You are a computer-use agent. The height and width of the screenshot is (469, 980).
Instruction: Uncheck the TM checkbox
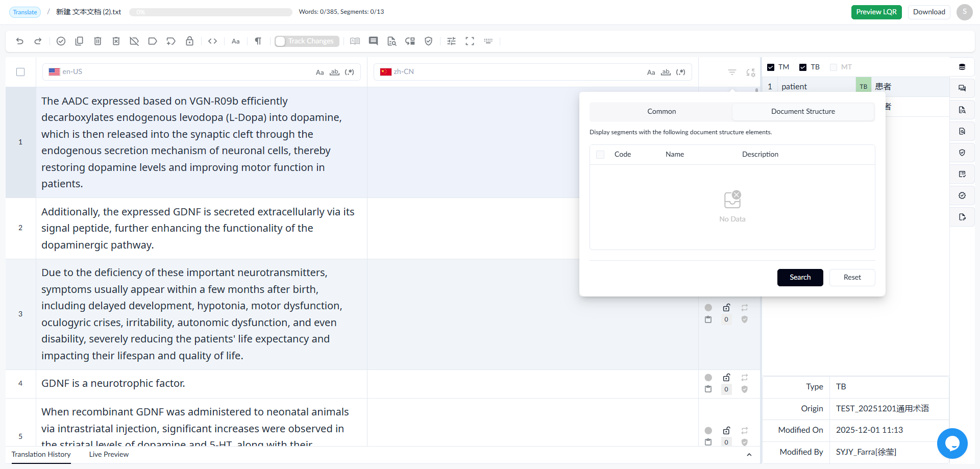click(x=771, y=67)
